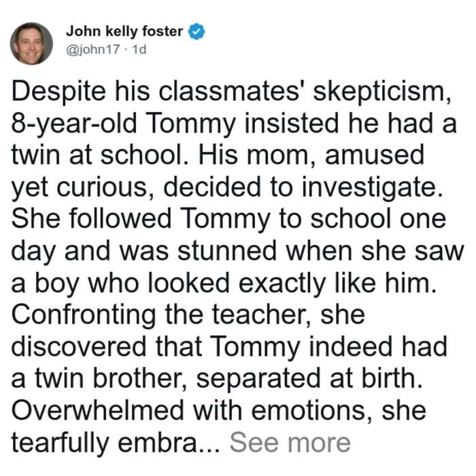Screen dimensions: 476x476
Task: Click the word emotions in the post
Action: click(x=311, y=411)
